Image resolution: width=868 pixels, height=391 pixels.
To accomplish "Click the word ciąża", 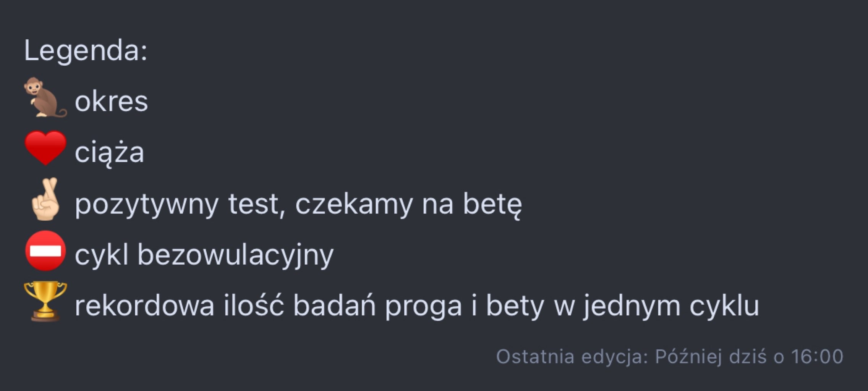I will point(109,152).
